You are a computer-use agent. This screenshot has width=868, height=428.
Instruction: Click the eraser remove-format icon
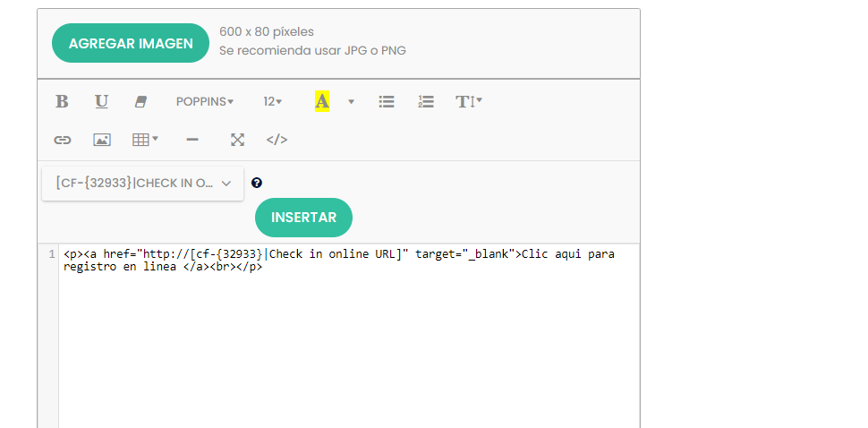pos(140,102)
